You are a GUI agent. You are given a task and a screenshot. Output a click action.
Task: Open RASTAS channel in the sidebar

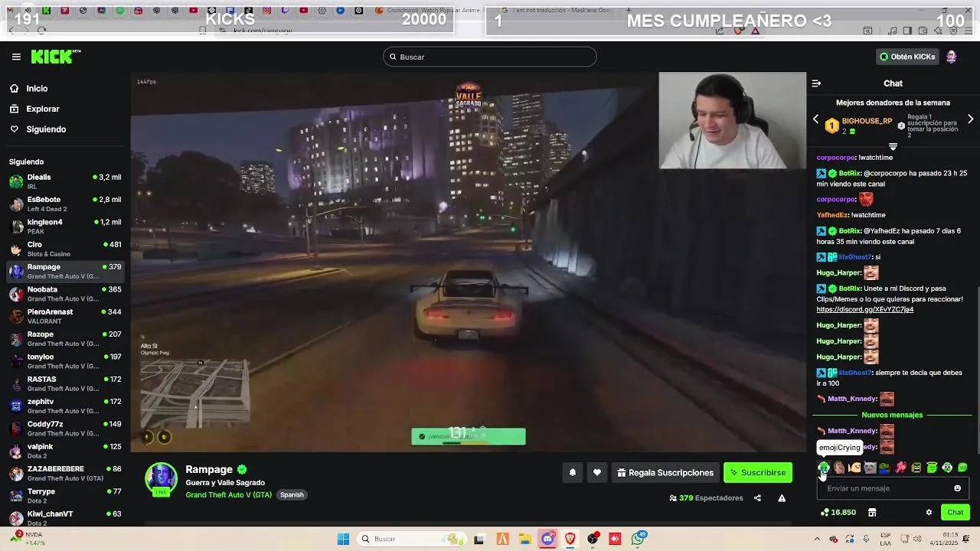(x=65, y=383)
